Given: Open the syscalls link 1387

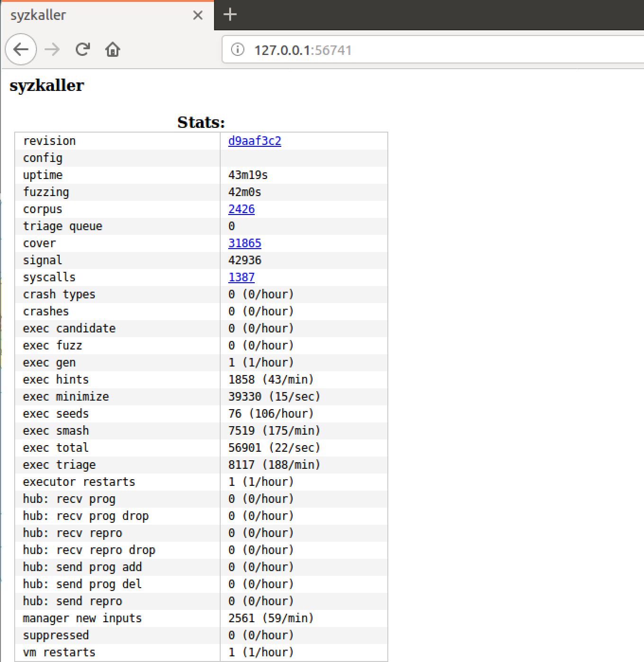Looking at the screenshot, I should [241, 277].
